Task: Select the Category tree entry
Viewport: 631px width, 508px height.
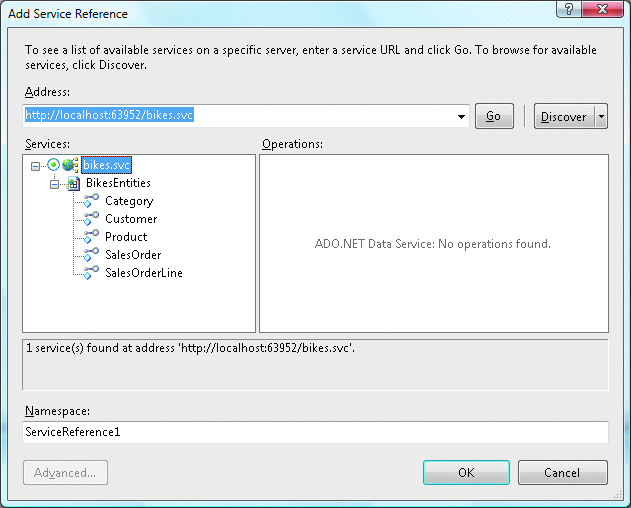Action: [x=129, y=201]
